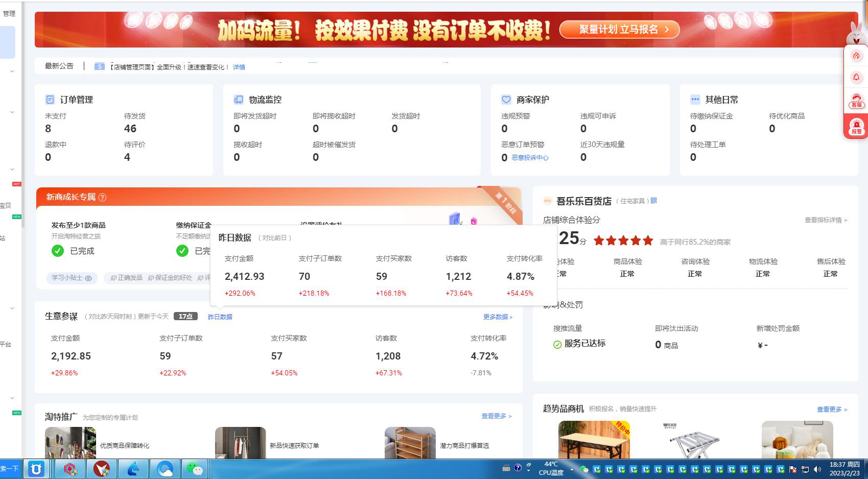Click the 报警 alarm icon

tap(856, 127)
